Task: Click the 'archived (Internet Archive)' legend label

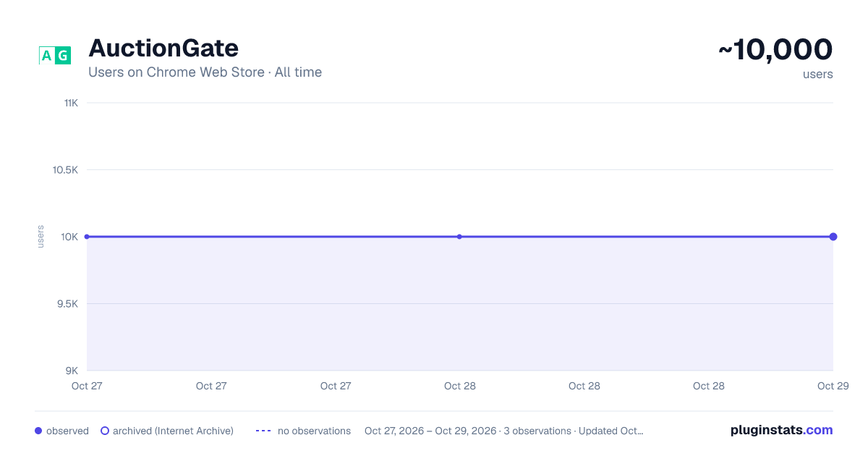Action: pos(173,431)
